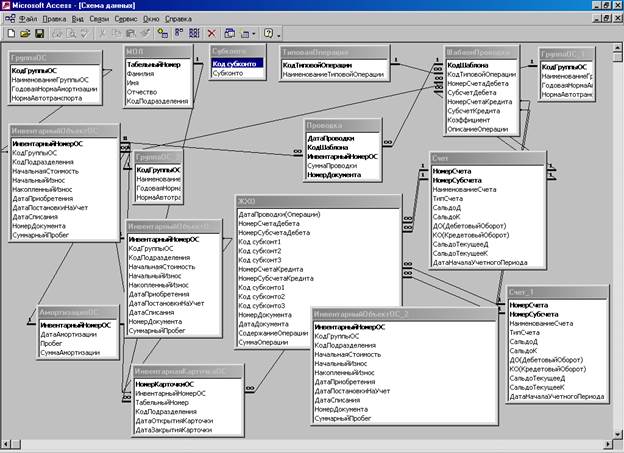Click the New database toolbar icon
Image resolution: width=624 pixels, height=453 pixels.
[11, 33]
